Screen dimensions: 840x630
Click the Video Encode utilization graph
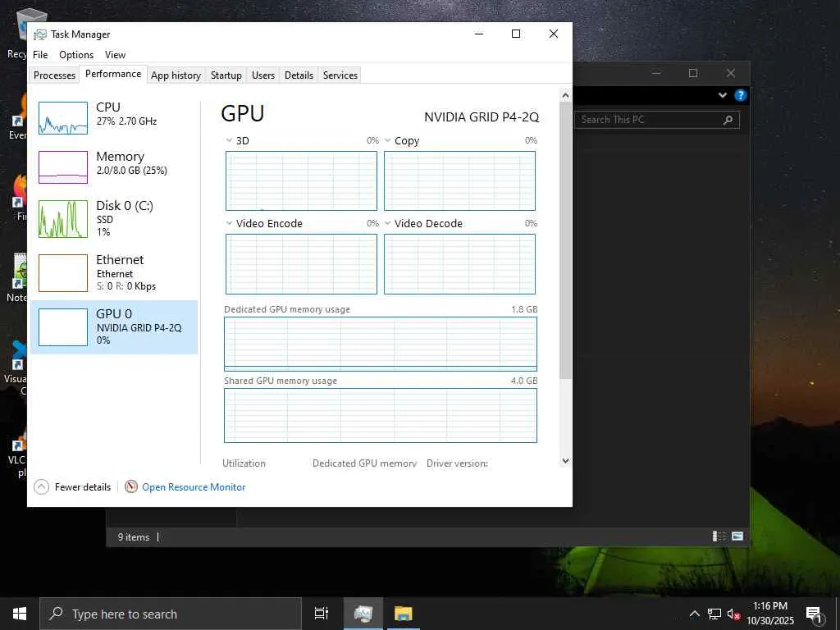coord(301,264)
